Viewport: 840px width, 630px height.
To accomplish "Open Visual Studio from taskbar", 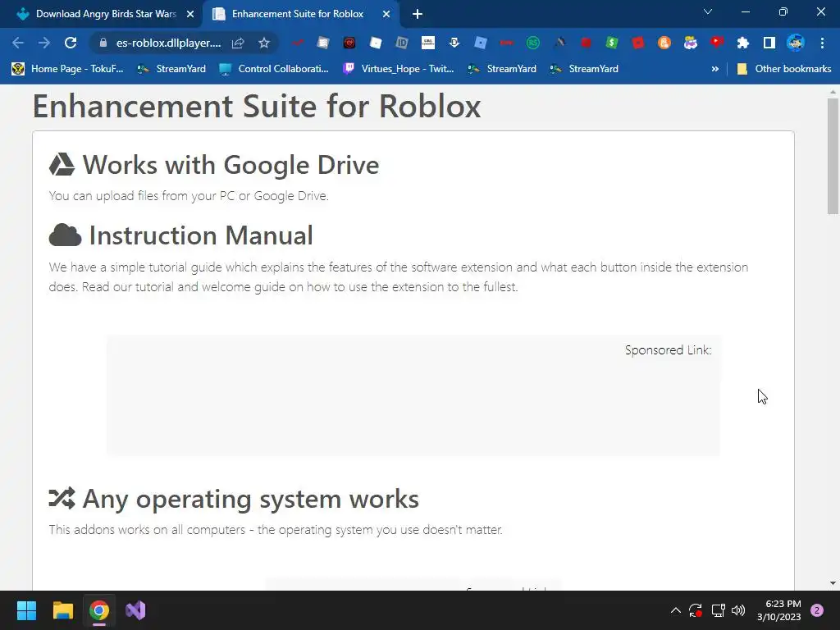I will 135,610.
